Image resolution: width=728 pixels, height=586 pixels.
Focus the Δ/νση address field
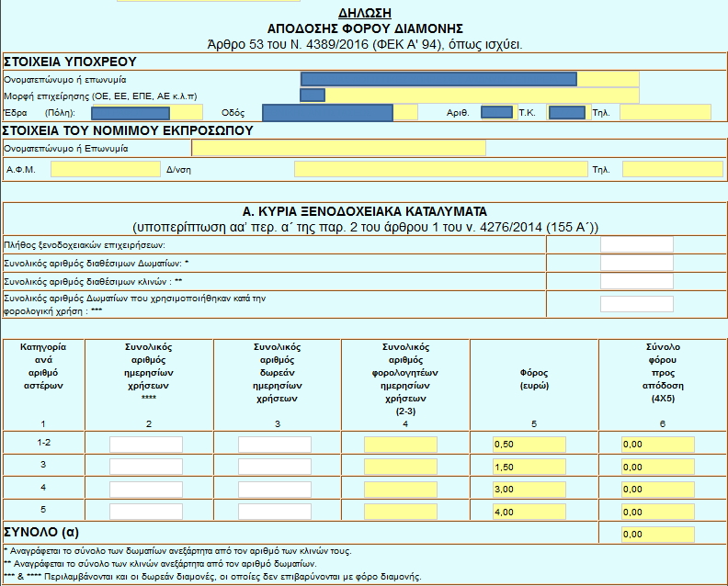439,169
